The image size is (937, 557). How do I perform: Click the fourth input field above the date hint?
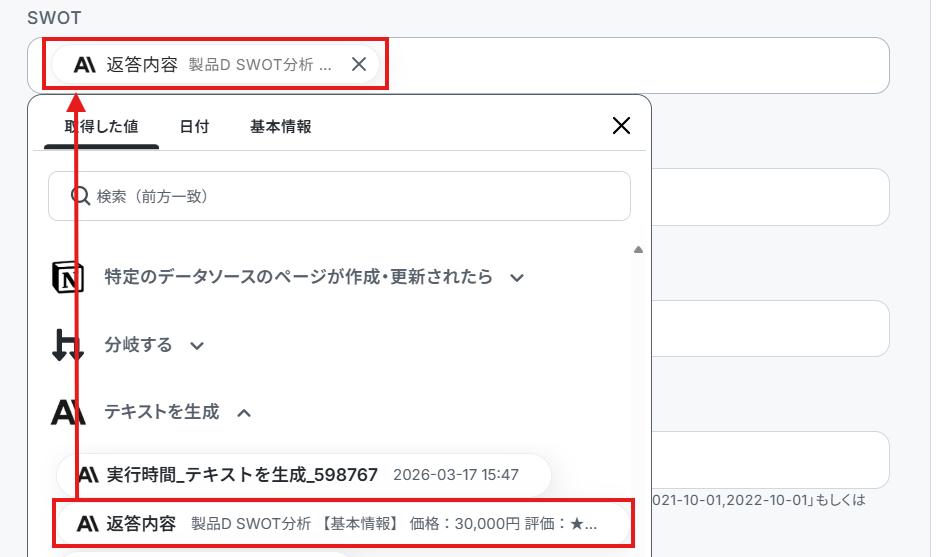click(770, 460)
